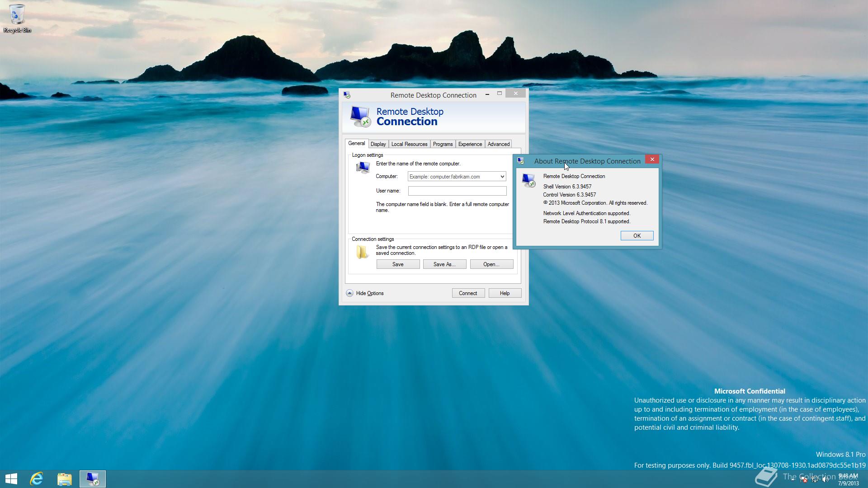Open the Programs tab

pyautogui.click(x=443, y=144)
